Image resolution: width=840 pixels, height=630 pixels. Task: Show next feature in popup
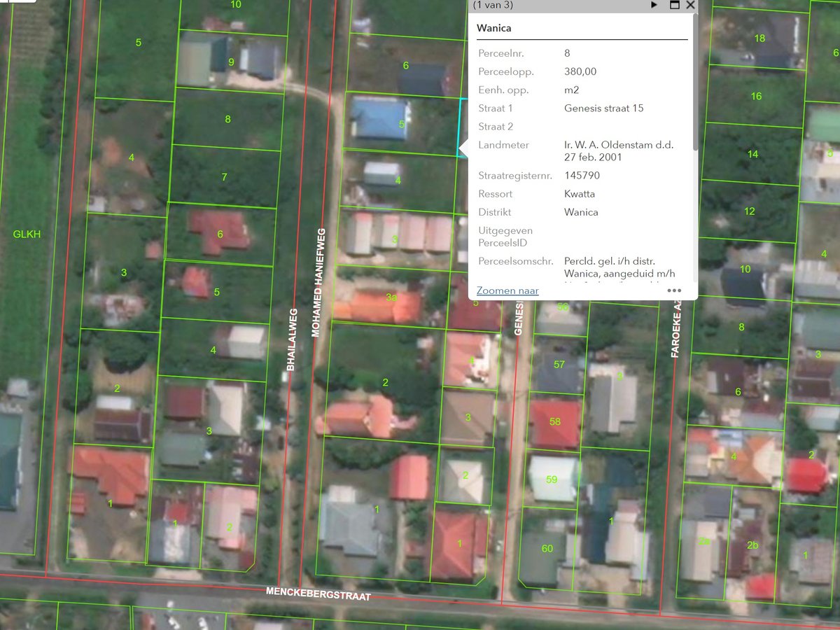point(654,5)
